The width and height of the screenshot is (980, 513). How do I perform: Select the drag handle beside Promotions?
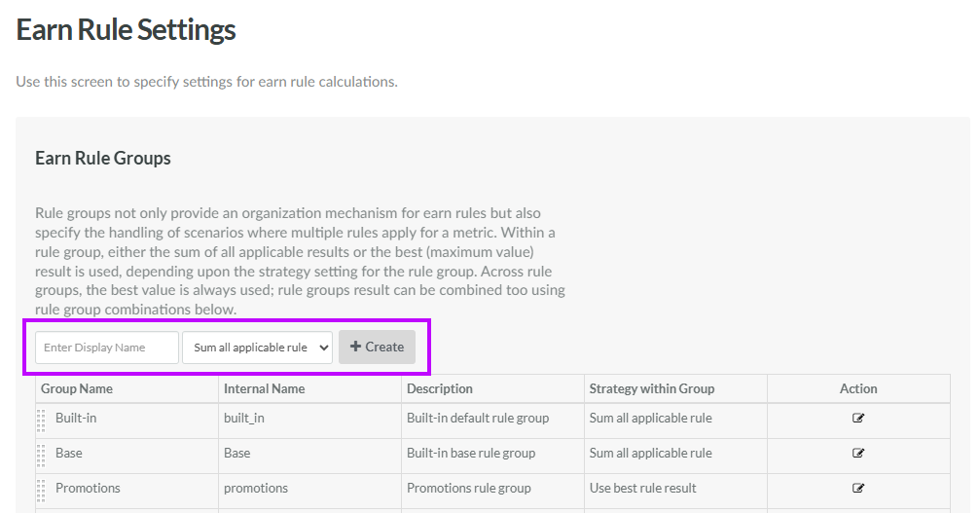tap(42, 489)
